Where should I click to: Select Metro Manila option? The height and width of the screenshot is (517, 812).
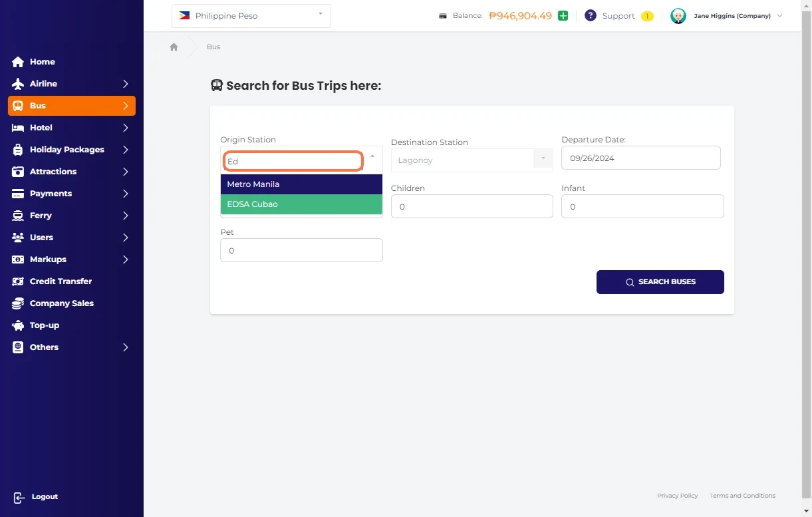301,184
